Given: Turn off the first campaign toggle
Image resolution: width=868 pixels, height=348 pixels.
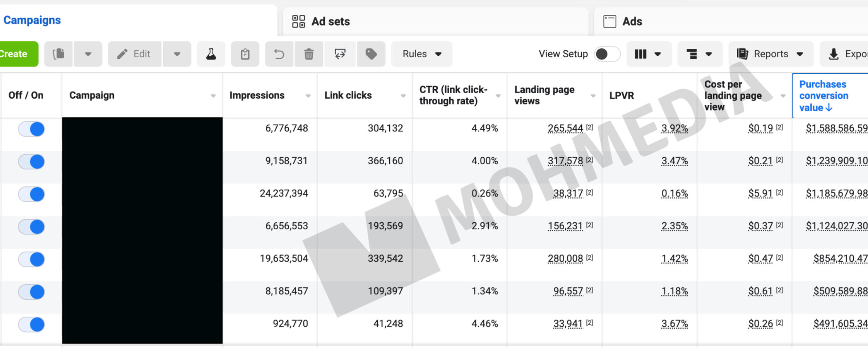Looking at the screenshot, I should (31, 129).
